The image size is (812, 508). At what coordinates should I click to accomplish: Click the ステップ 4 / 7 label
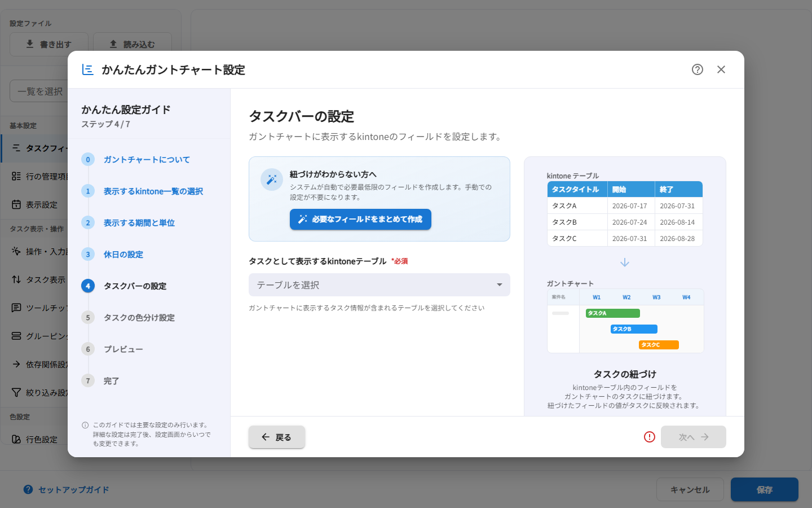pyautogui.click(x=106, y=124)
